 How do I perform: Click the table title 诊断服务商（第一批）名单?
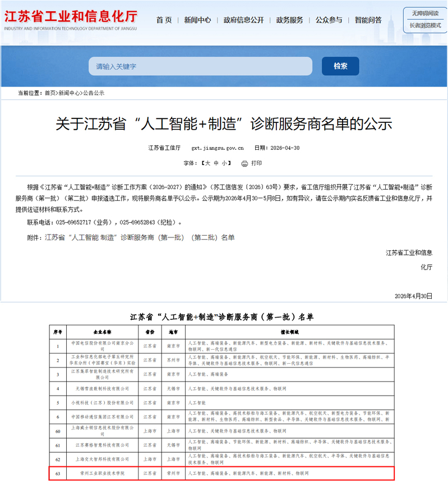point(221,317)
